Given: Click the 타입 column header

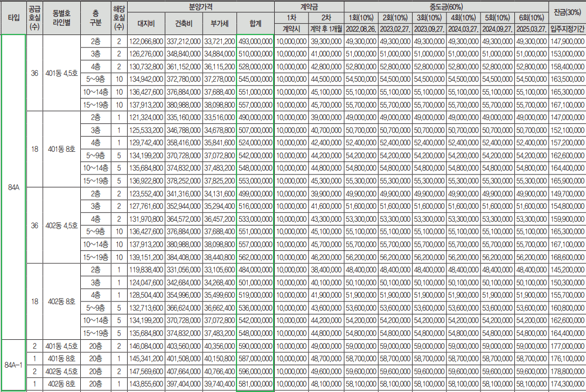Looking at the screenshot, I should tap(14, 18).
